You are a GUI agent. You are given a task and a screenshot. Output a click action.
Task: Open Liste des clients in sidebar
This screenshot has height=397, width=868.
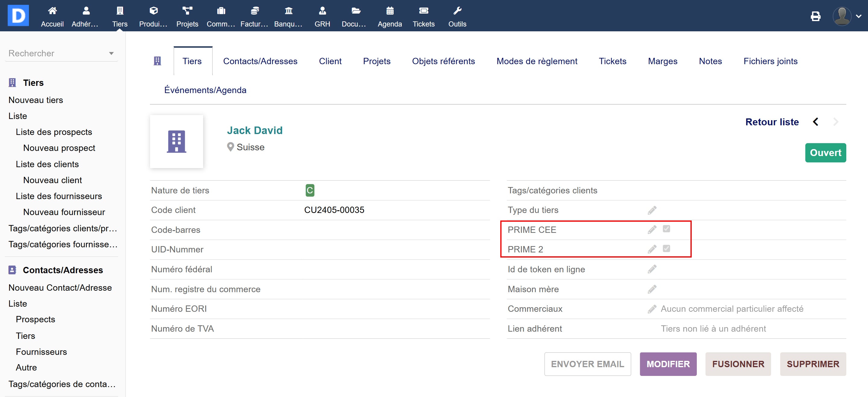coord(47,164)
